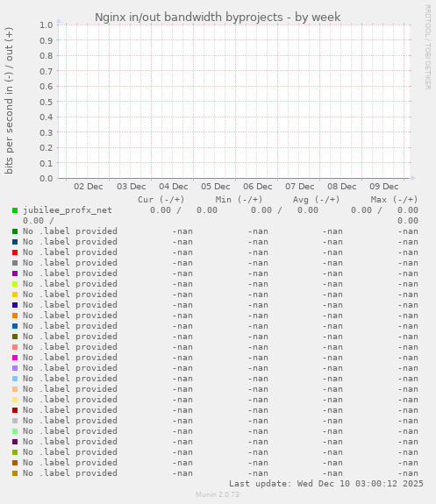The height and width of the screenshot is (504, 436).
Task: Click the '0.0' y-axis value at graph origin
Action: [x=46, y=179]
